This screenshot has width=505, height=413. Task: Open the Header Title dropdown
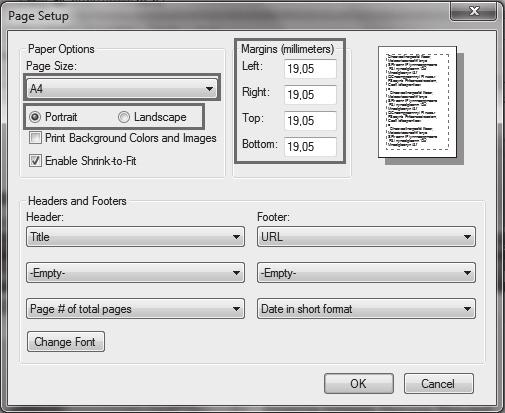pyautogui.click(x=135, y=237)
